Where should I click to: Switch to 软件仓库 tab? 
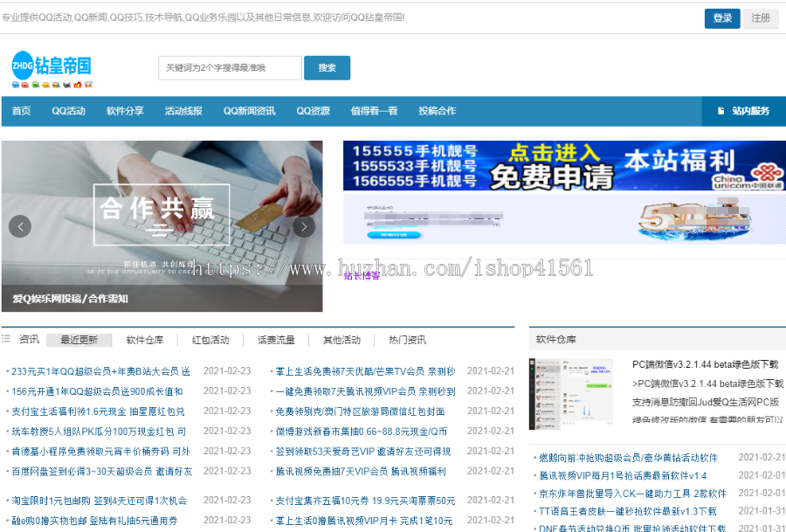click(x=144, y=340)
